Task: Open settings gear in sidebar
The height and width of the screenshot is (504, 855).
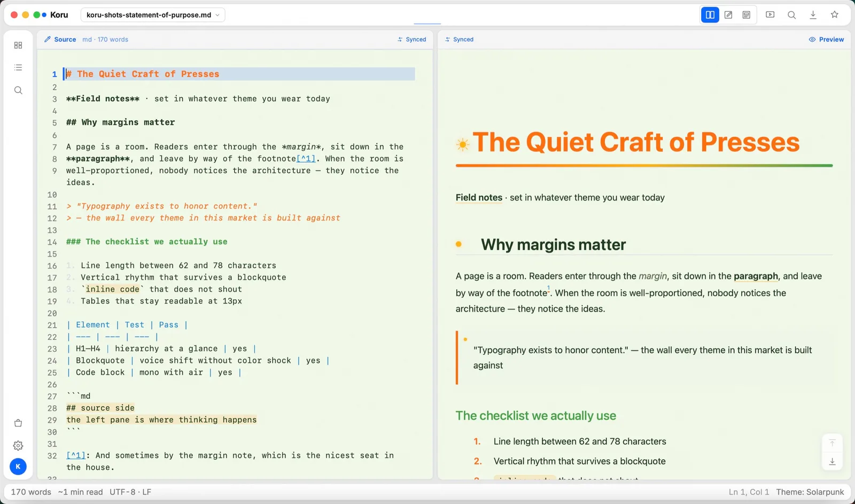Action: pos(18,445)
